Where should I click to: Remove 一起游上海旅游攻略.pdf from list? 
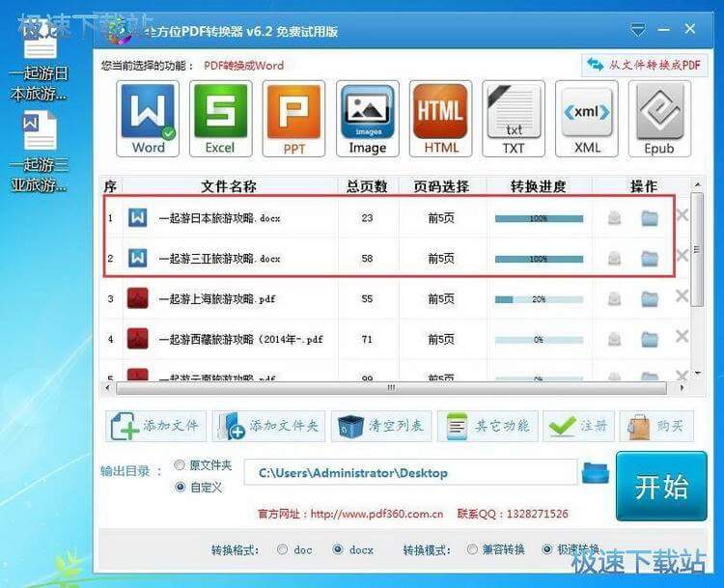(682, 295)
